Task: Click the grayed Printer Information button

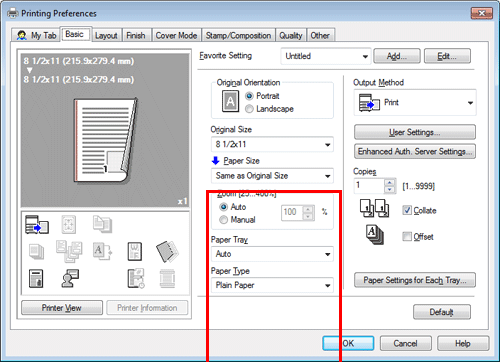Action: (x=147, y=308)
